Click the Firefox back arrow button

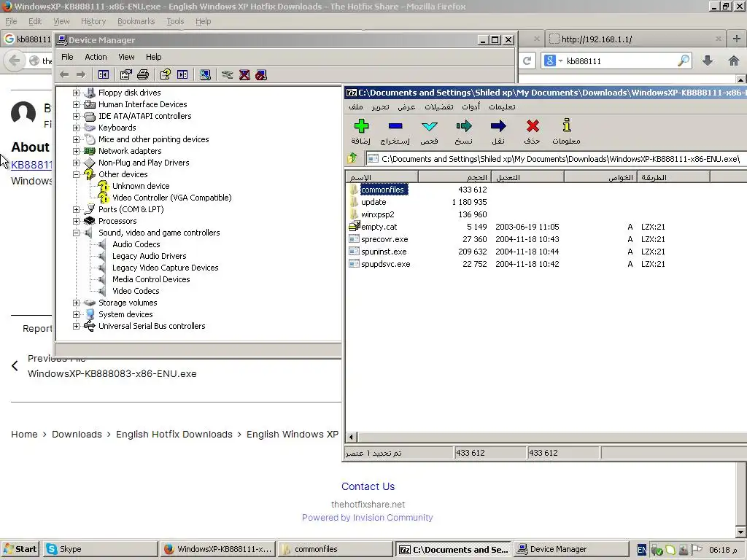tap(15, 61)
